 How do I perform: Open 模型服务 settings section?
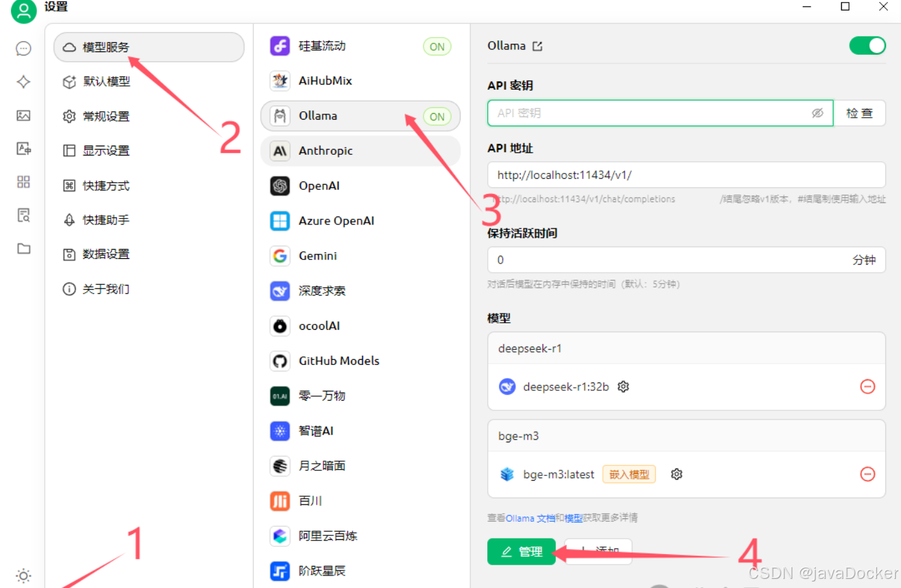(149, 47)
